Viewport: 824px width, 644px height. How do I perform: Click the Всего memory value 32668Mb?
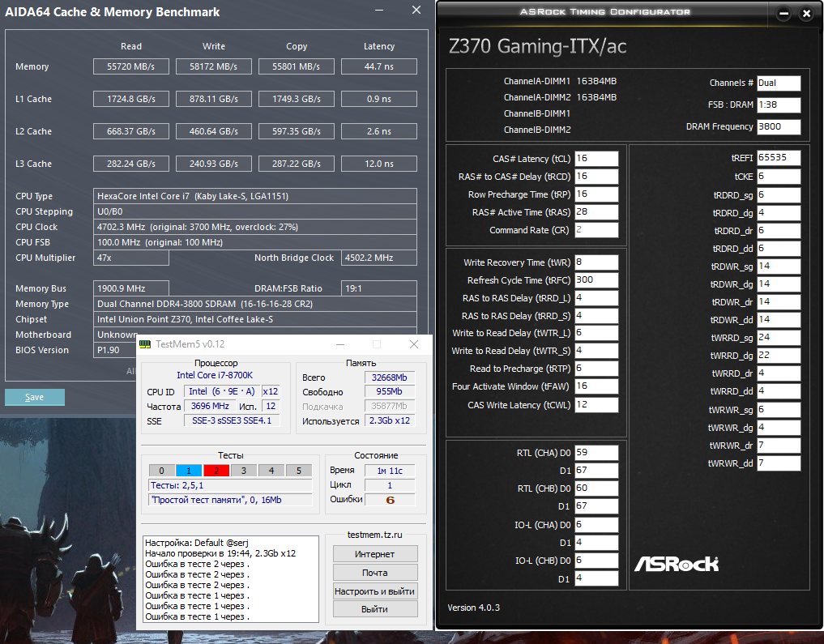tap(390, 377)
